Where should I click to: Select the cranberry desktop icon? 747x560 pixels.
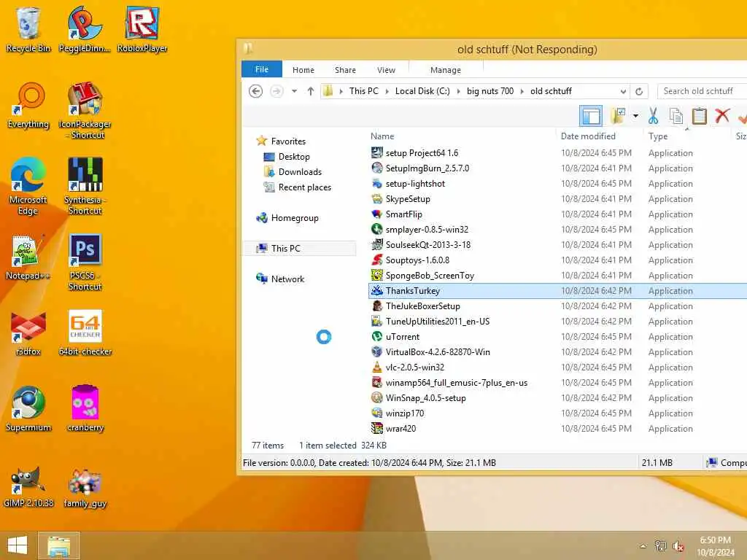point(85,408)
